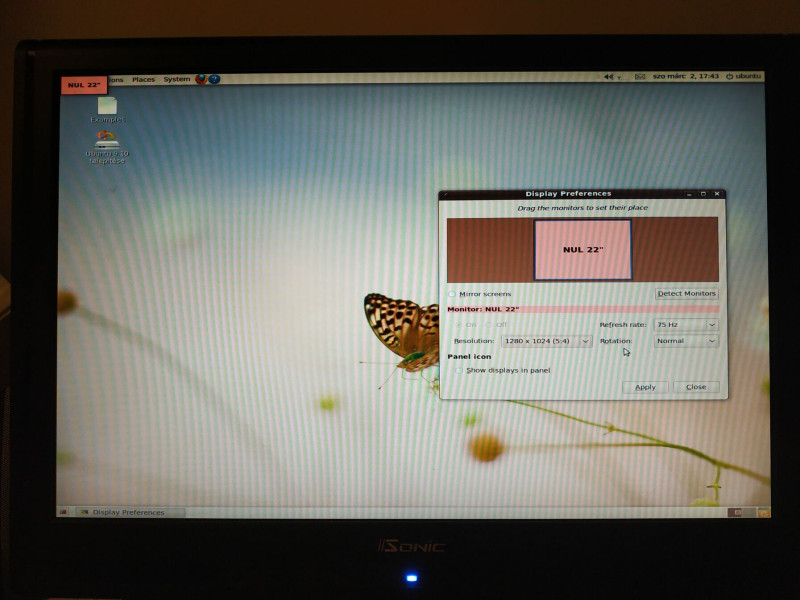Click the Detect Monitors button
Viewport: 800px width, 600px height.
click(x=686, y=293)
